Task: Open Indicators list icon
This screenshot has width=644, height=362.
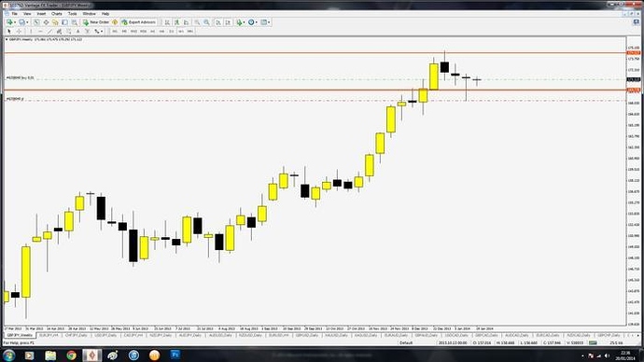Action: click(239, 22)
